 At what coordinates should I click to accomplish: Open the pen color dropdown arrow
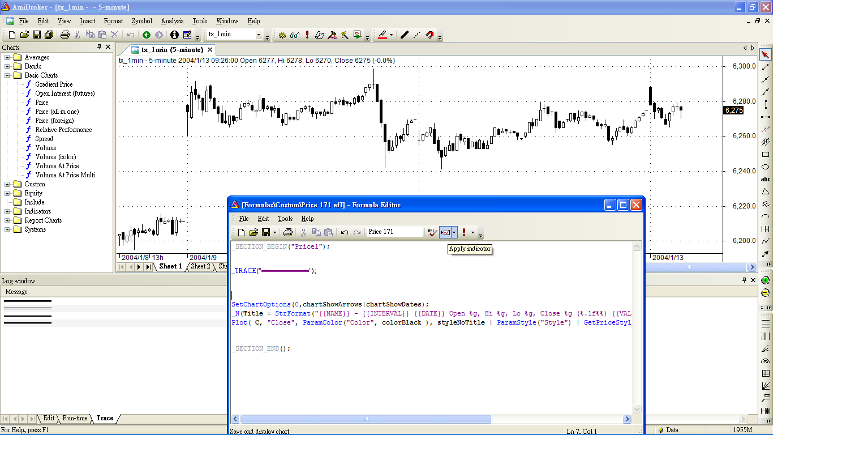point(391,35)
